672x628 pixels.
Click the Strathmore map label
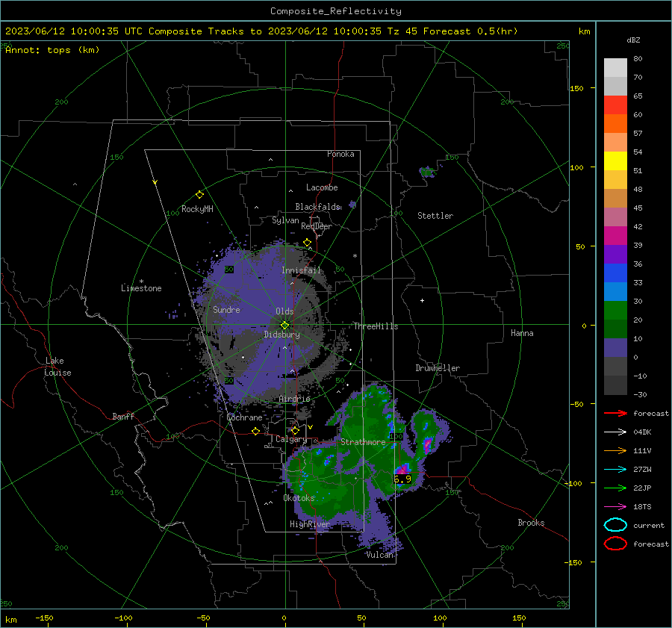pyautogui.click(x=363, y=442)
